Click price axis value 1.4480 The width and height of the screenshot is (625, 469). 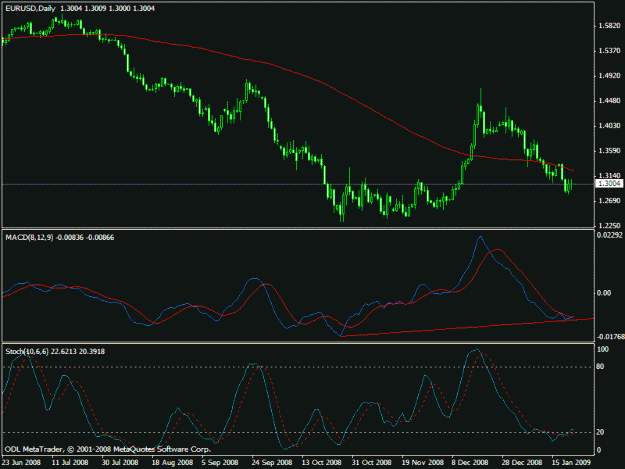point(609,101)
